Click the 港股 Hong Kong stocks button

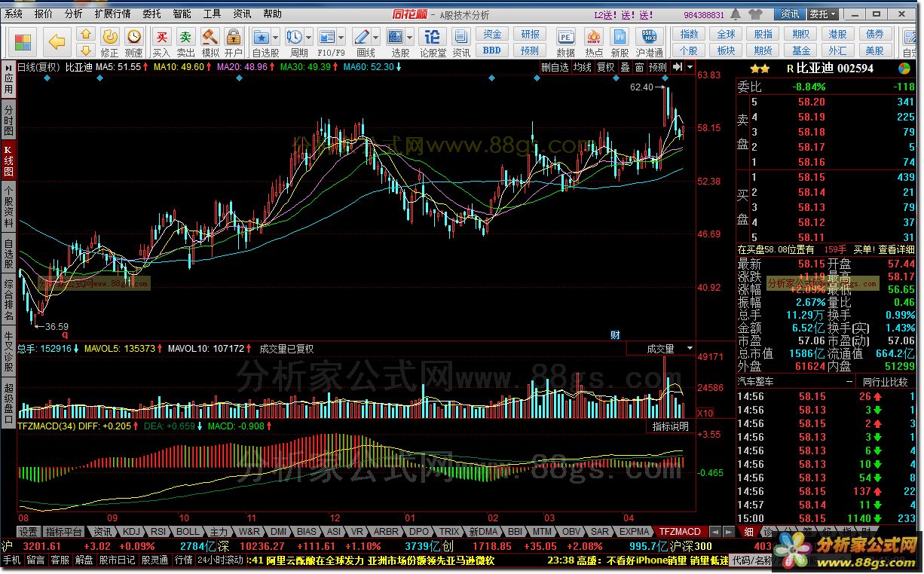pyautogui.click(x=838, y=35)
